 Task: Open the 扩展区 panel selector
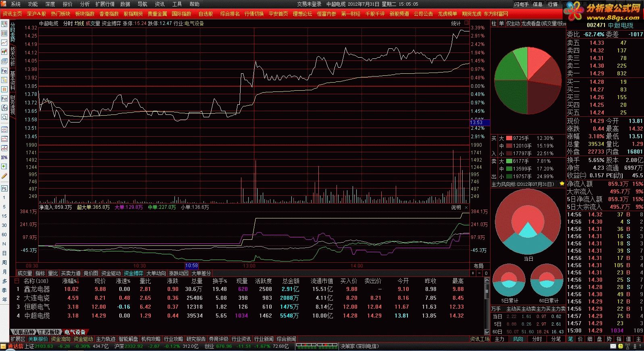tap(18, 339)
